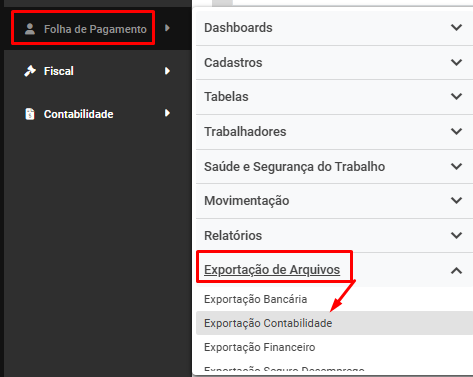Click the Exportação de Arquivos heading link
The image size is (473, 377).
click(272, 269)
